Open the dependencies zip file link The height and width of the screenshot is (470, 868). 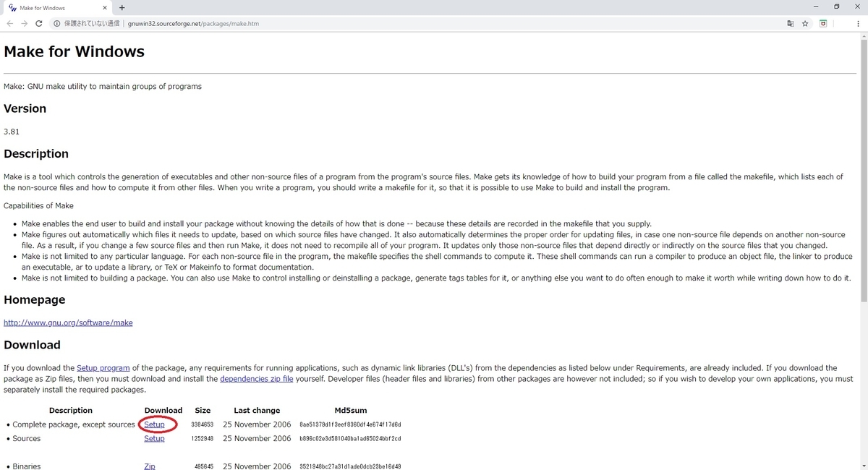pos(257,379)
